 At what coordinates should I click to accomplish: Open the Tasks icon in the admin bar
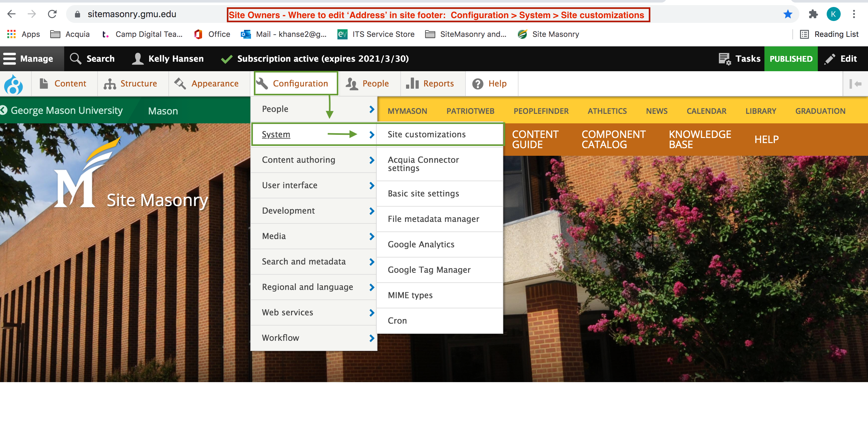point(724,58)
